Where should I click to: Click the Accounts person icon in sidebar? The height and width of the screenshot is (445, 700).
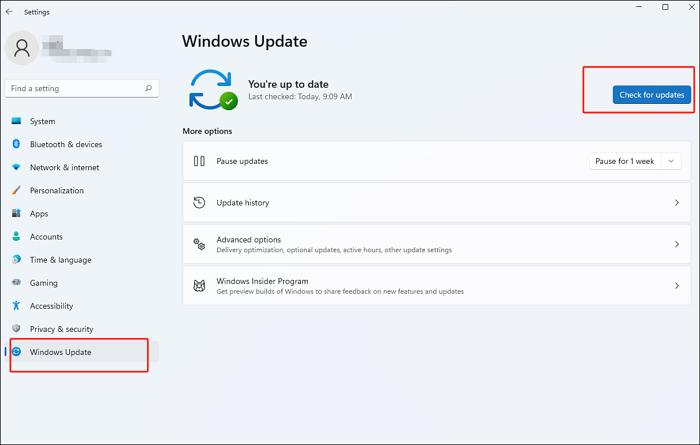click(x=17, y=236)
